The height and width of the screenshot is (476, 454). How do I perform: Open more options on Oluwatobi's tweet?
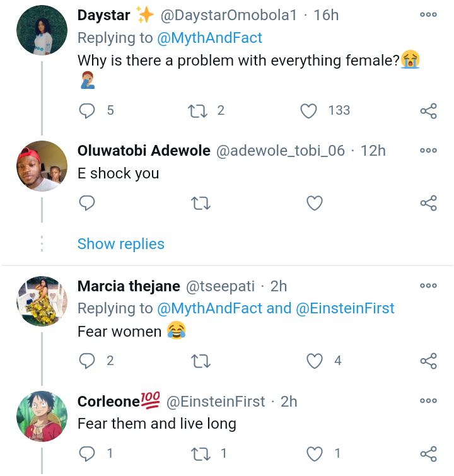tap(429, 150)
